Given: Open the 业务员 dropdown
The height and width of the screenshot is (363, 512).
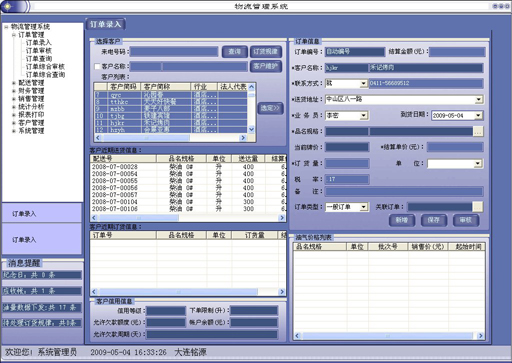Looking at the screenshot, I should (364, 116).
